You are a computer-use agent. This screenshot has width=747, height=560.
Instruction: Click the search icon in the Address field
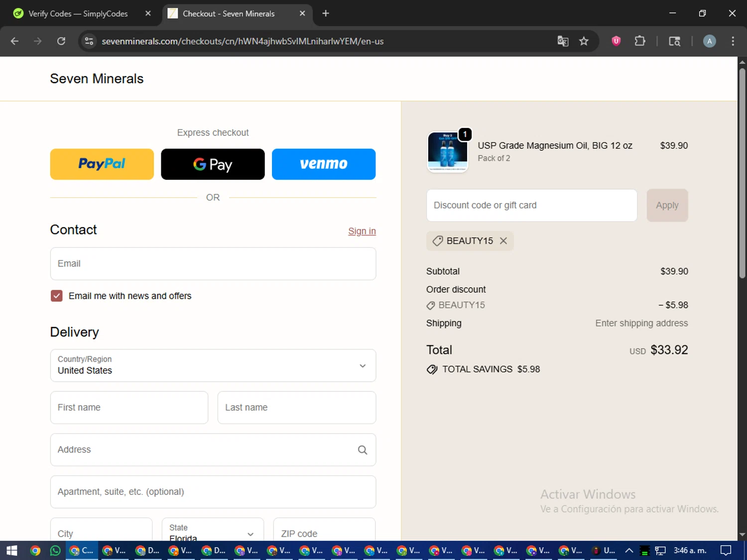tap(363, 450)
